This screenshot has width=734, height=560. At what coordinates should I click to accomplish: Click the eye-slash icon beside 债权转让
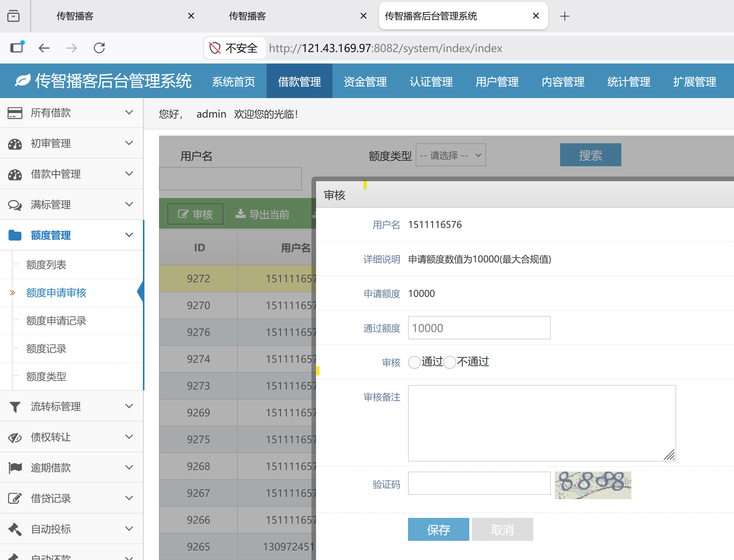click(15, 437)
